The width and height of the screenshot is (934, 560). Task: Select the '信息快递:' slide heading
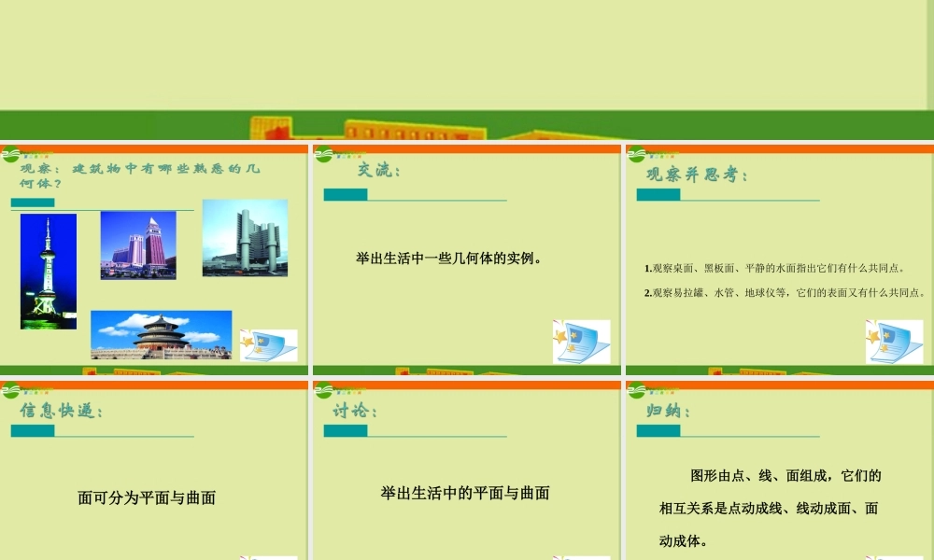click(x=62, y=411)
